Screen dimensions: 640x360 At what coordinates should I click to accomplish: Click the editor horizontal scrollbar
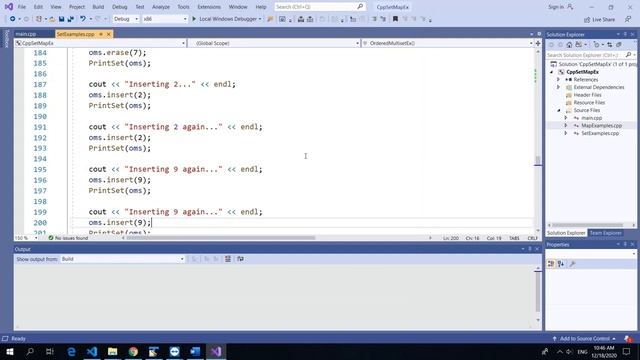[221, 238]
